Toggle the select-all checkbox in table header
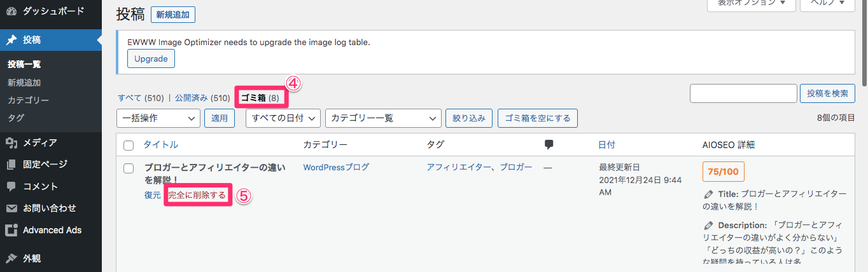The width and height of the screenshot is (868, 272). tap(129, 145)
